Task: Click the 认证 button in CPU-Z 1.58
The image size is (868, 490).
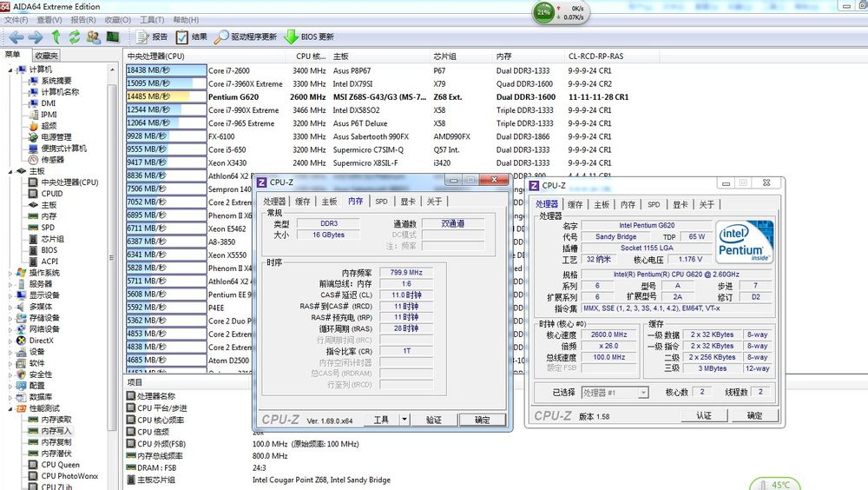Action: 703,416
